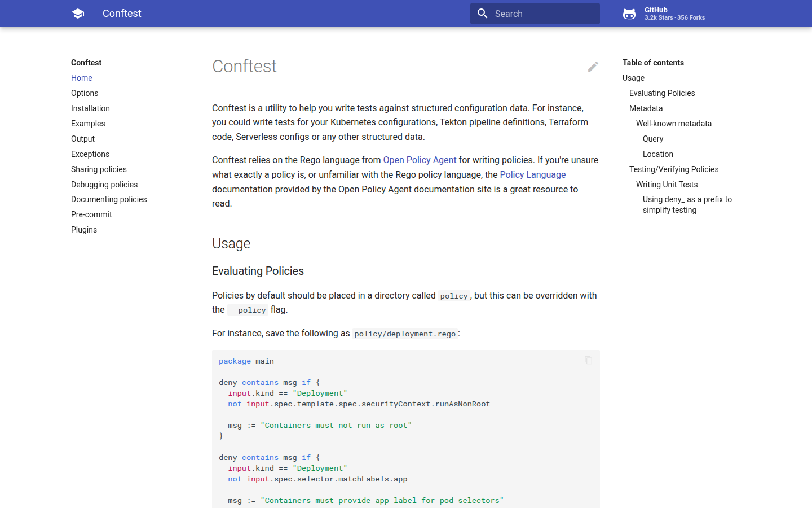Jump to Evaluating Policies in contents
This screenshot has width=812, height=508.
coord(662,93)
